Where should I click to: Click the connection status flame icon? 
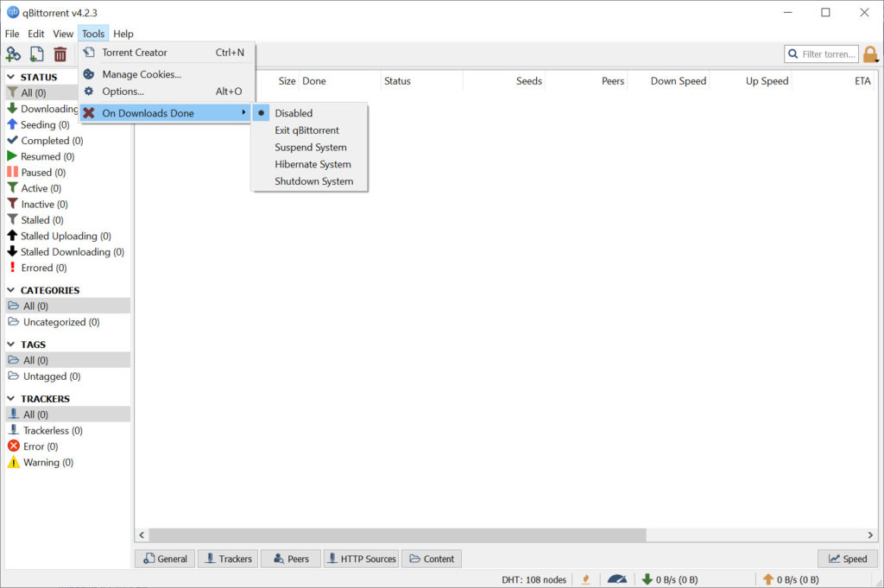586,579
